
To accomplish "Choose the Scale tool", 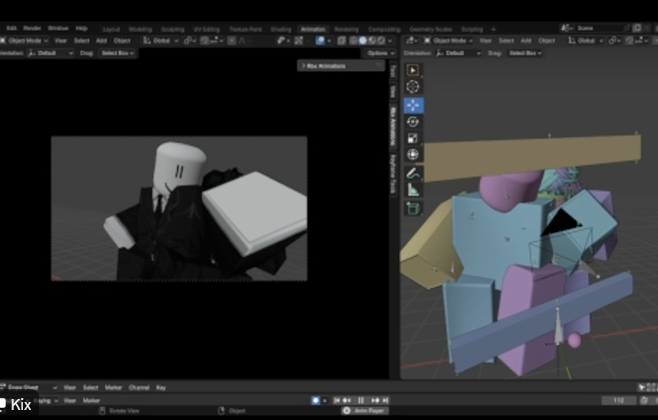I will coord(413,138).
